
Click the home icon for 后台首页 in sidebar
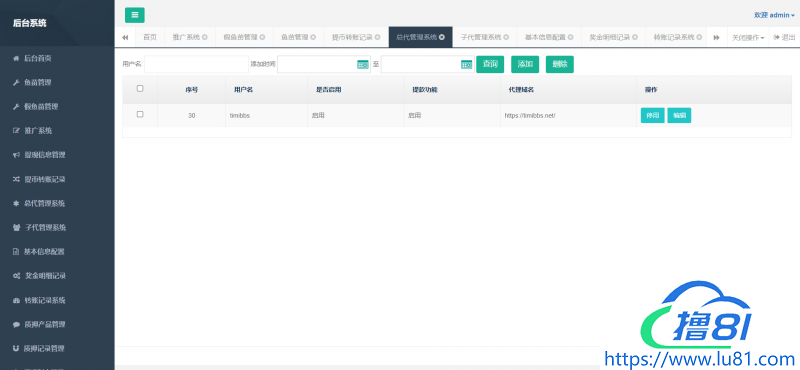[16, 58]
